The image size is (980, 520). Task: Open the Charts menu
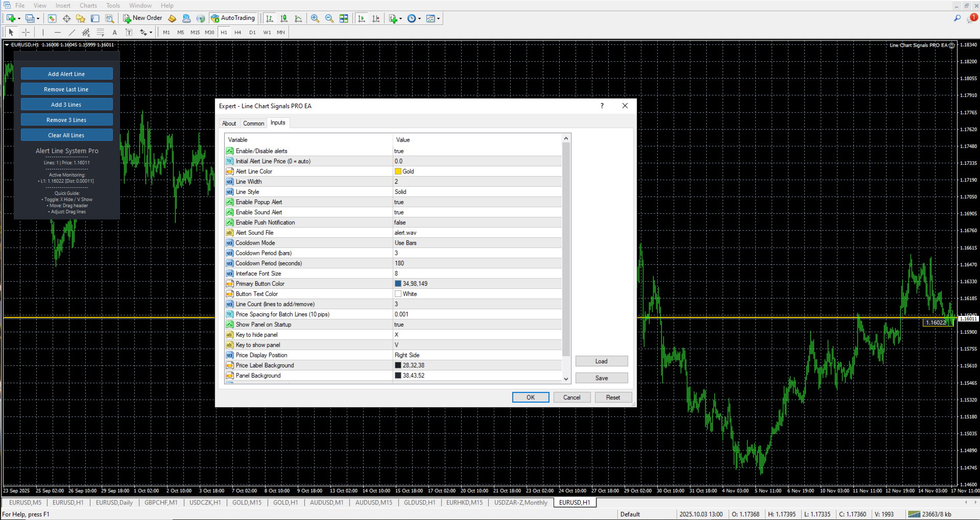pyautogui.click(x=88, y=6)
